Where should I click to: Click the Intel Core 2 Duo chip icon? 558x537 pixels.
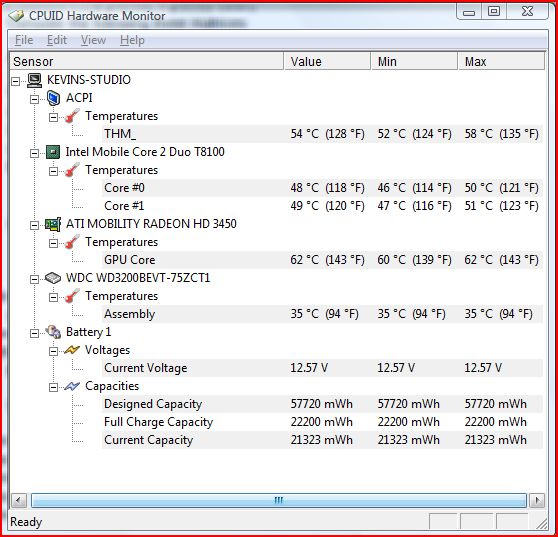pos(53,152)
